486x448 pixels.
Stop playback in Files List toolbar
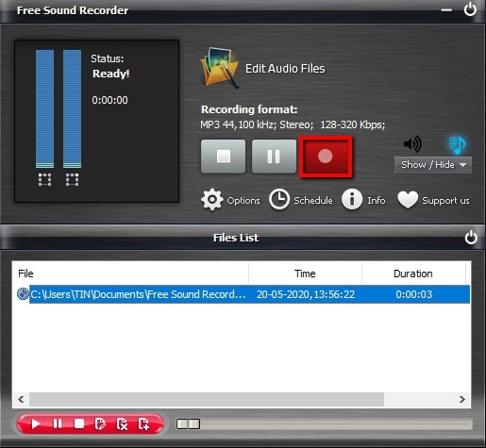(79, 423)
